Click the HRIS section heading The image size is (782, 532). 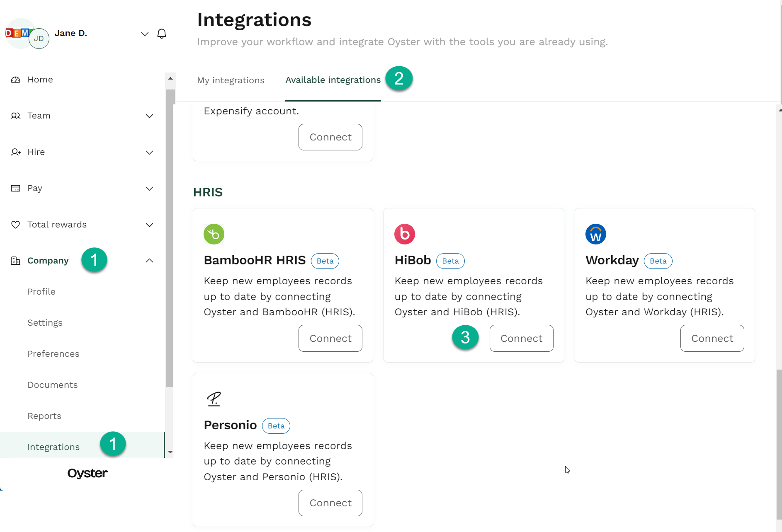click(x=208, y=192)
